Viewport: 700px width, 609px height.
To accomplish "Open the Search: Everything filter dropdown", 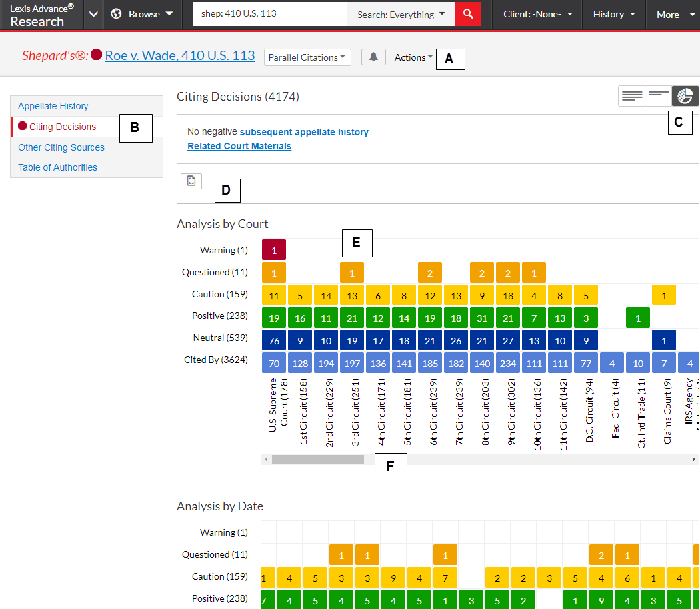I will click(401, 14).
